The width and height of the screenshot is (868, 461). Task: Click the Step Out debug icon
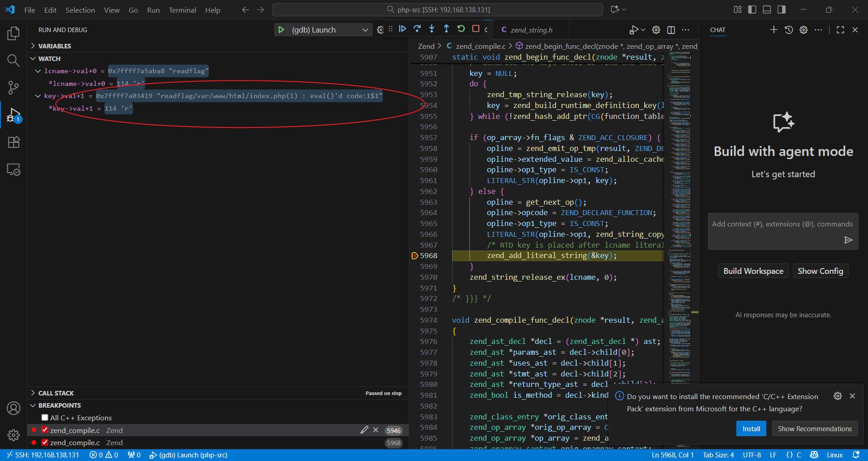(446, 29)
